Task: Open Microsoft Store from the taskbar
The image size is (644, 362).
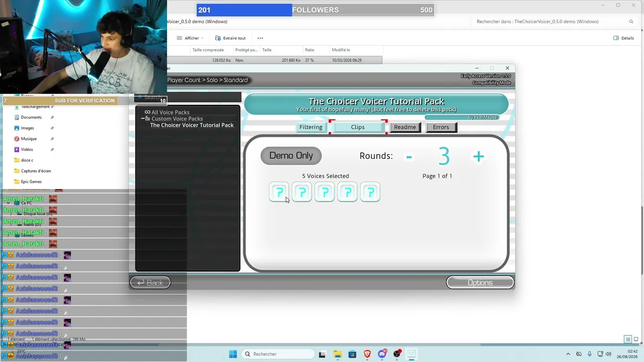Action: click(352, 354)
